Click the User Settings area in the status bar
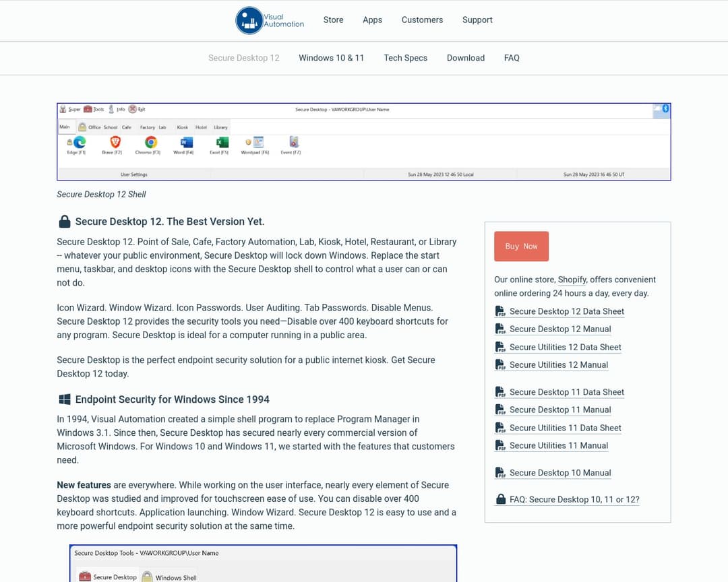The width and height of the screenshot is (728, 582). (133, 174)
